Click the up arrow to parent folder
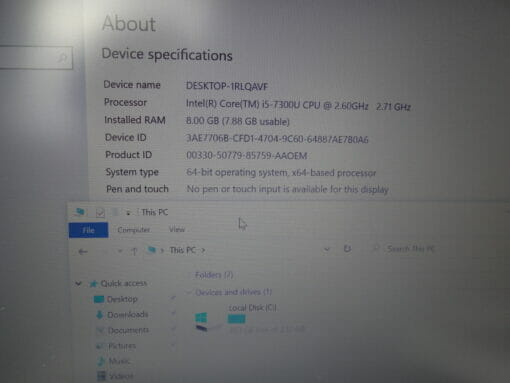 tap(134, 251)
